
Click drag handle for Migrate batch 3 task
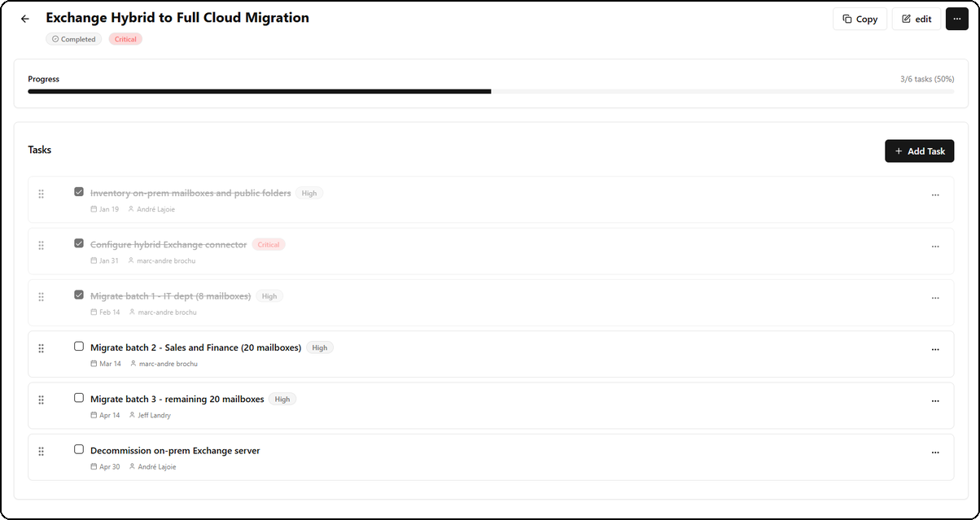42,400
